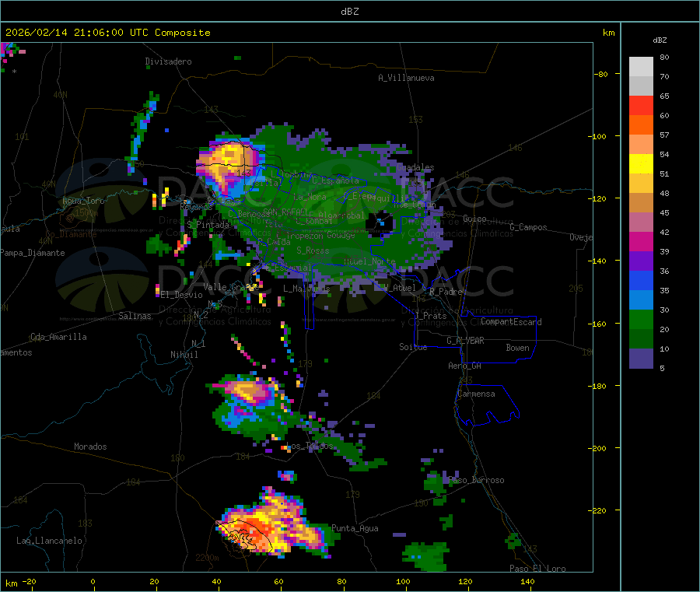Click the yellow 51–54 dBZ legend swatch
The height and width of the screenshot is (592, 700).
tap(641, 164)
